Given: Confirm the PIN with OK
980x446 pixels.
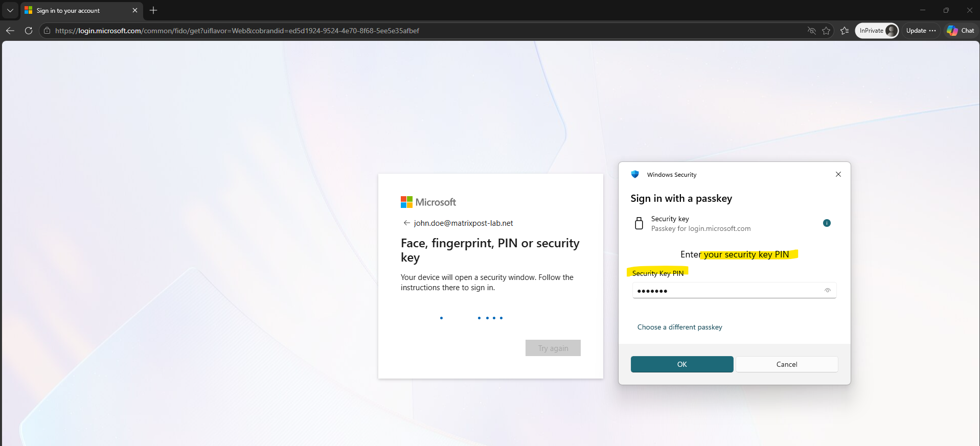Looking at the screenshot, I should 682,364.
